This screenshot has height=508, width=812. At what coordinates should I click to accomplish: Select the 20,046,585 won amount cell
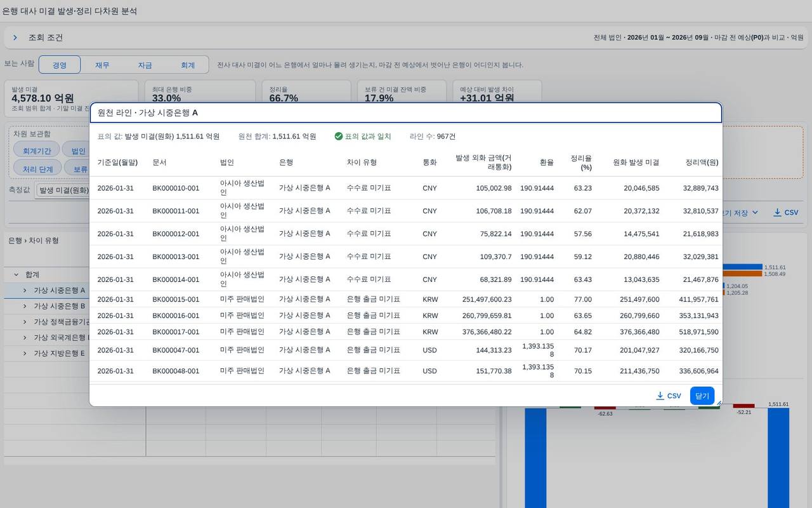[x=641, y=188]
